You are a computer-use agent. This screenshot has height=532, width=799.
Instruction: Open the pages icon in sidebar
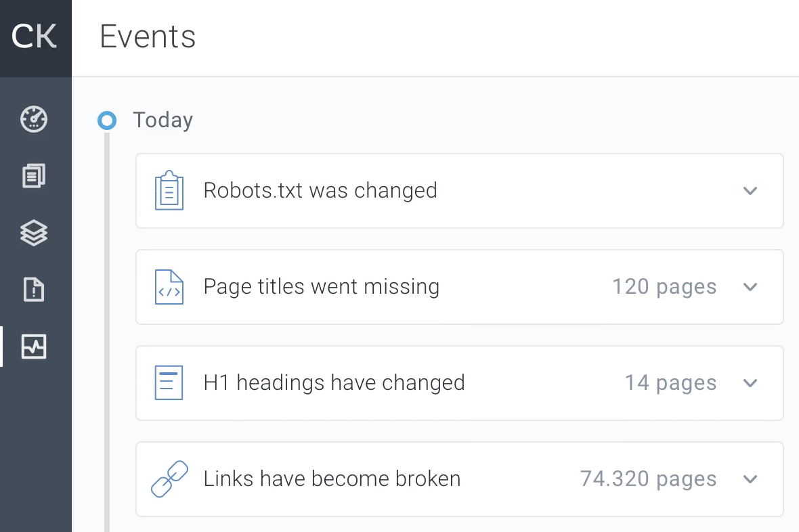click(x=34, y=177)
